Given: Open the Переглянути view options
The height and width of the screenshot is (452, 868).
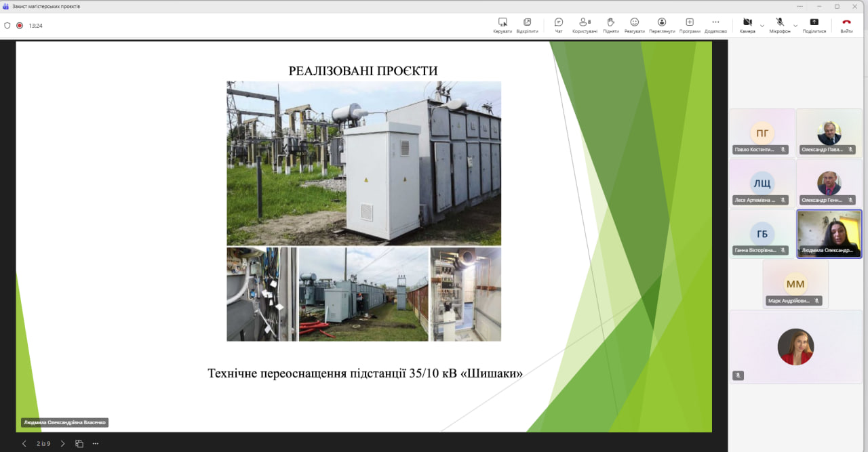Looking at the screenshot, I should 662,26.
